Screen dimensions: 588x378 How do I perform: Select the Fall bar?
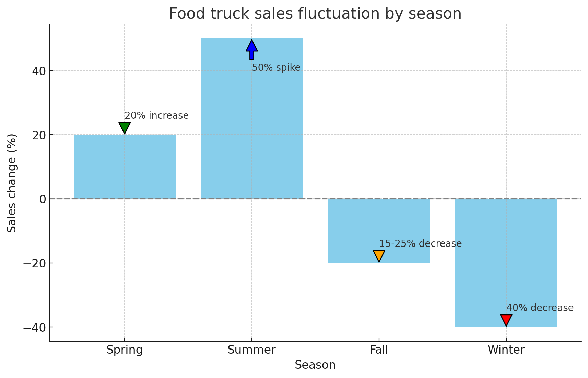pos(379,231)
